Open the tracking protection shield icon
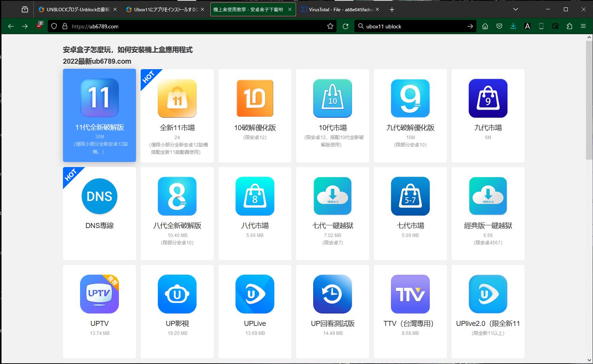 click(54, 26)
